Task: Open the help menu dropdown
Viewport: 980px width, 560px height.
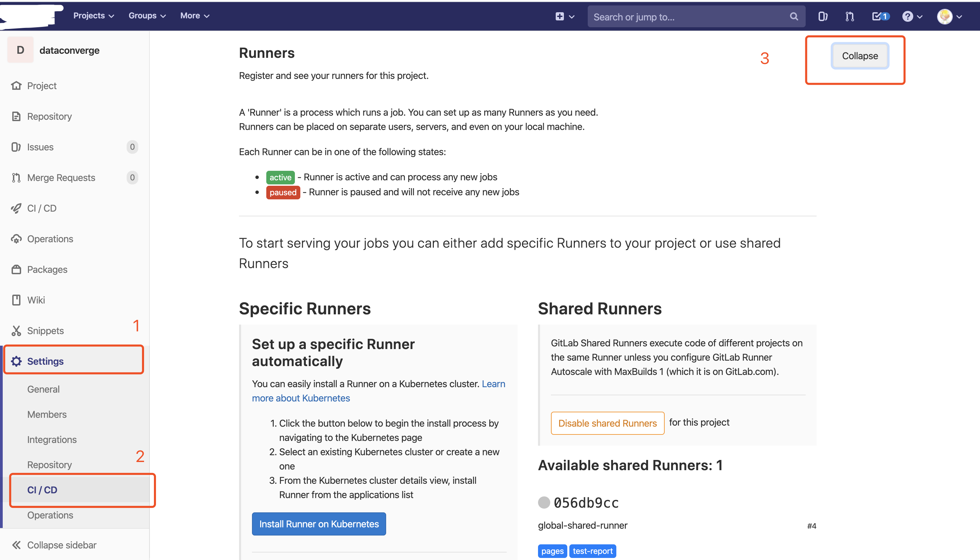Action: 912,17
